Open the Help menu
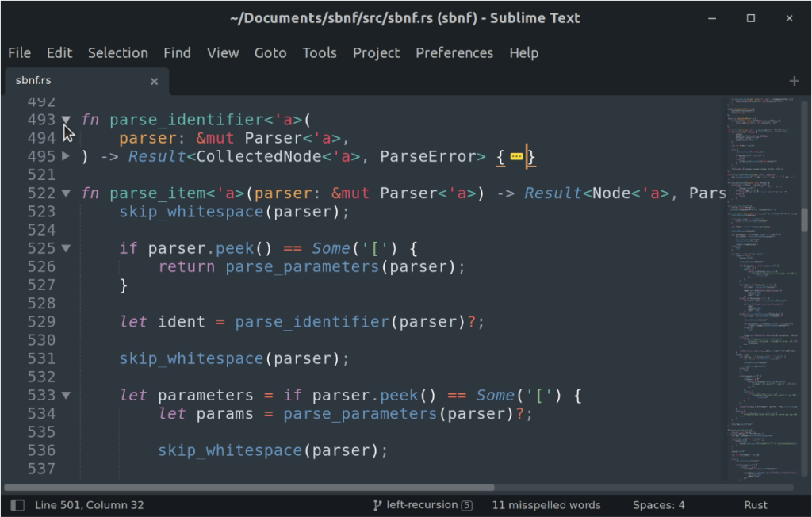 click(x=523, y=53)
